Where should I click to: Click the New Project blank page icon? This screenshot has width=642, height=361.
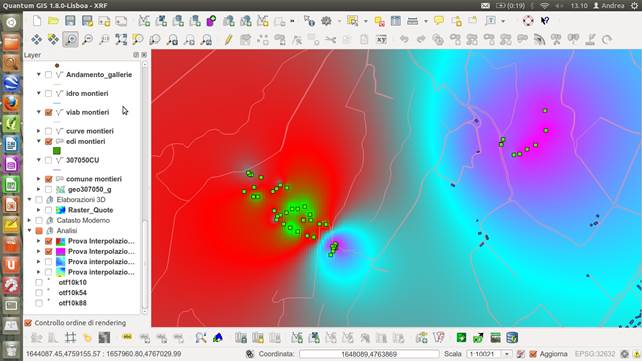coord(37,21)
